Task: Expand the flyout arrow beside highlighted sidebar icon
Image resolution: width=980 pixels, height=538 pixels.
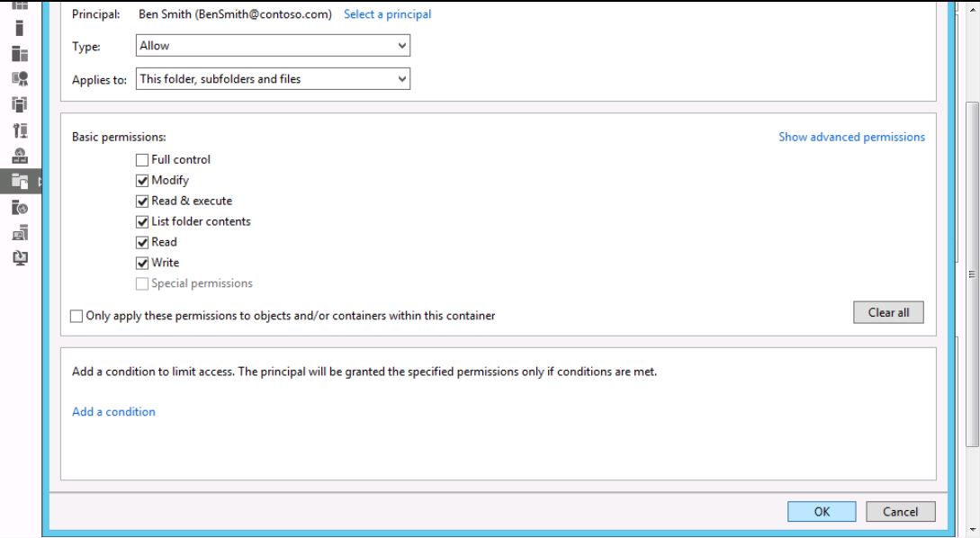Action: click(39, 181)
